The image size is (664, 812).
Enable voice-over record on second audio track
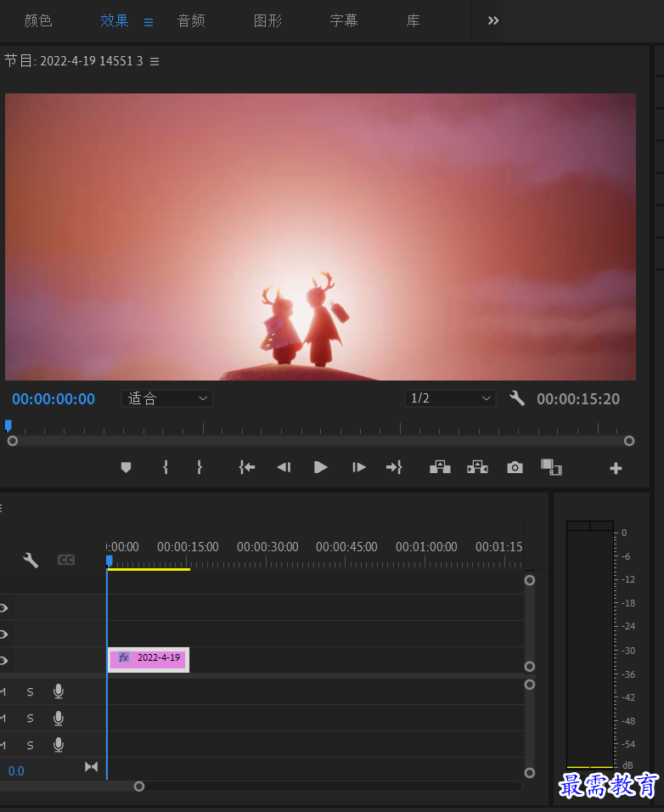(x=59, y=718)
